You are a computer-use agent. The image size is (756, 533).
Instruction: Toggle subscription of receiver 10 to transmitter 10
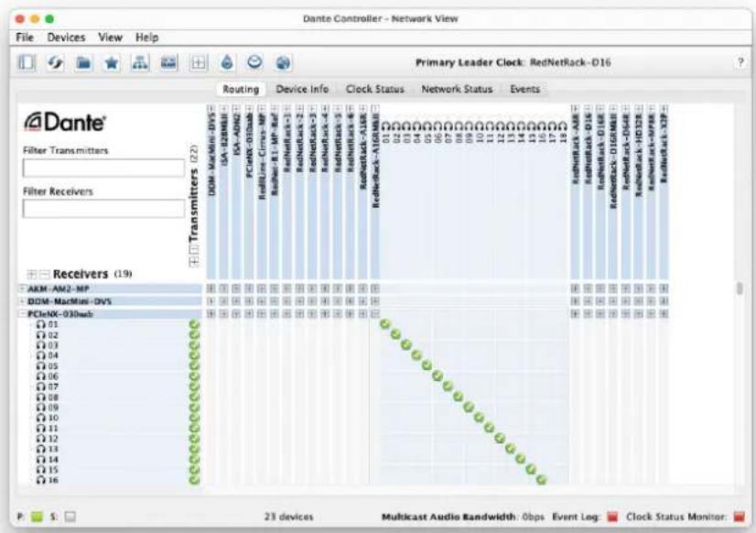click(479, 418)
